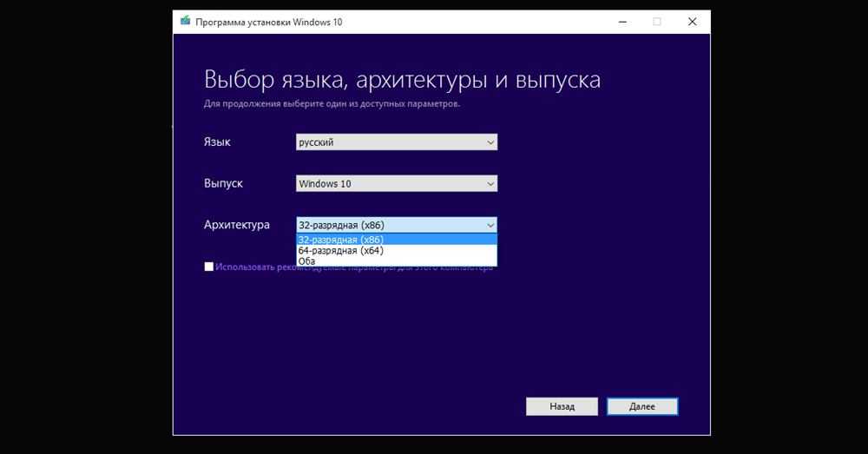
Task: Minimize the Windows 10 setup window
Action: pos(621,22)
